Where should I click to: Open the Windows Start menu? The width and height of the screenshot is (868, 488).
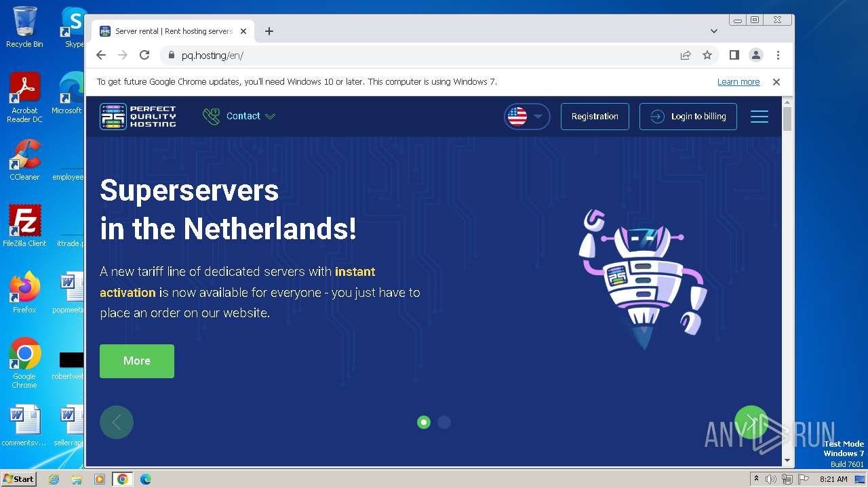tap(19, 479)
